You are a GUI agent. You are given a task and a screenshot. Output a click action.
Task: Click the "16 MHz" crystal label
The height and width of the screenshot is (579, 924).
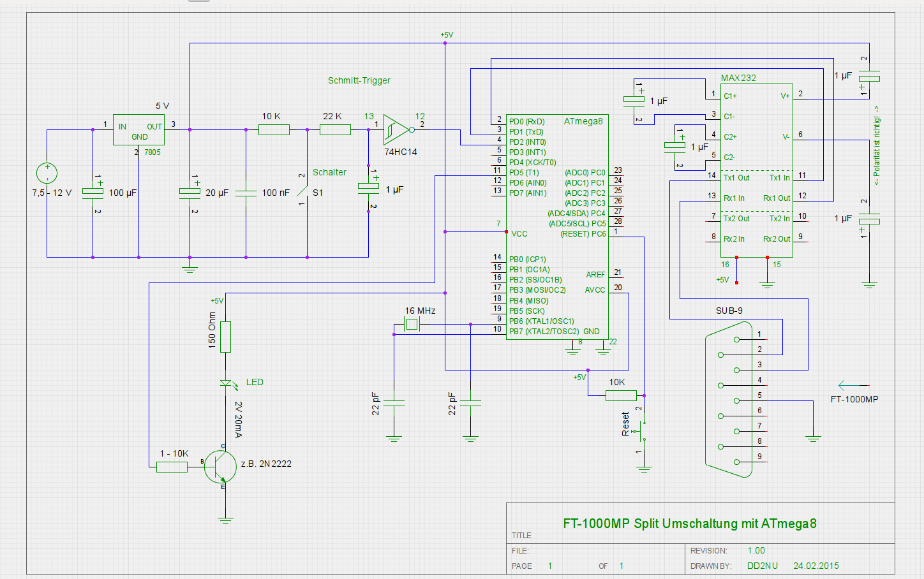[420, 311]
